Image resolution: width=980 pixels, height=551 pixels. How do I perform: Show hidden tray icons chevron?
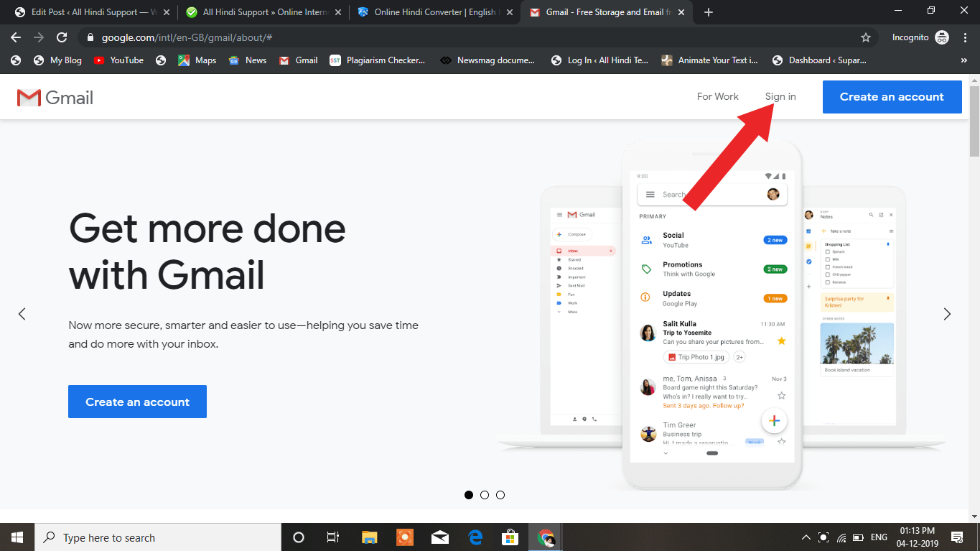(806, 537)
